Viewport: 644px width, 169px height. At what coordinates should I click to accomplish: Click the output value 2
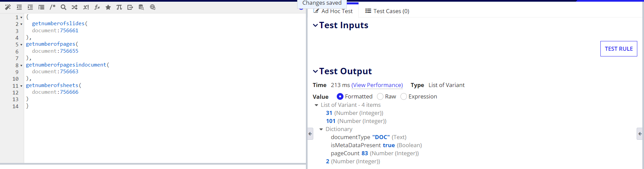[328, 162]
